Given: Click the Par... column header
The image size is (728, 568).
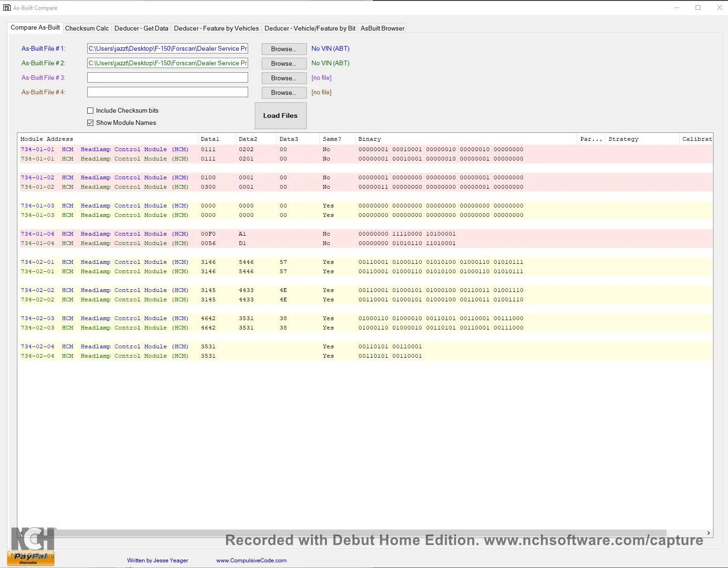Looking at the screenshot, I should 591,139.
